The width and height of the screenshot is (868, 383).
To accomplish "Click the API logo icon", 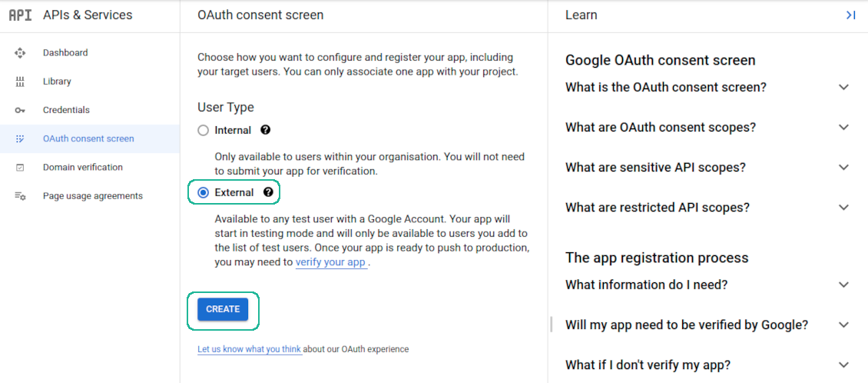I will (x=20, y=15).
